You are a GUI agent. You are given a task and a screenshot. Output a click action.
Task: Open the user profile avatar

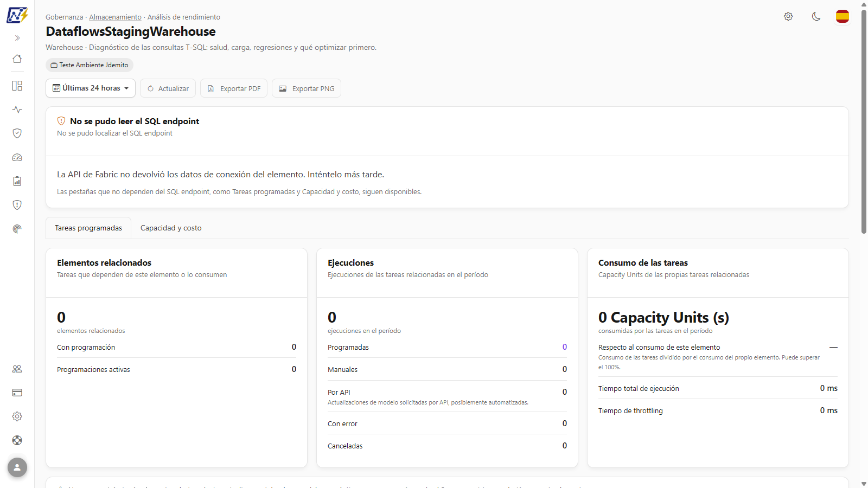click(17, 467)
